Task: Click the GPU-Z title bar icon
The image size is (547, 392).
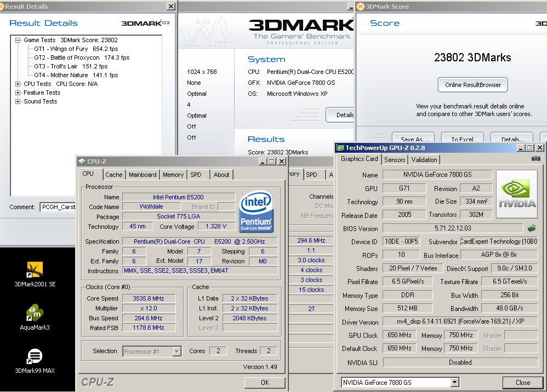Action: 340,148
